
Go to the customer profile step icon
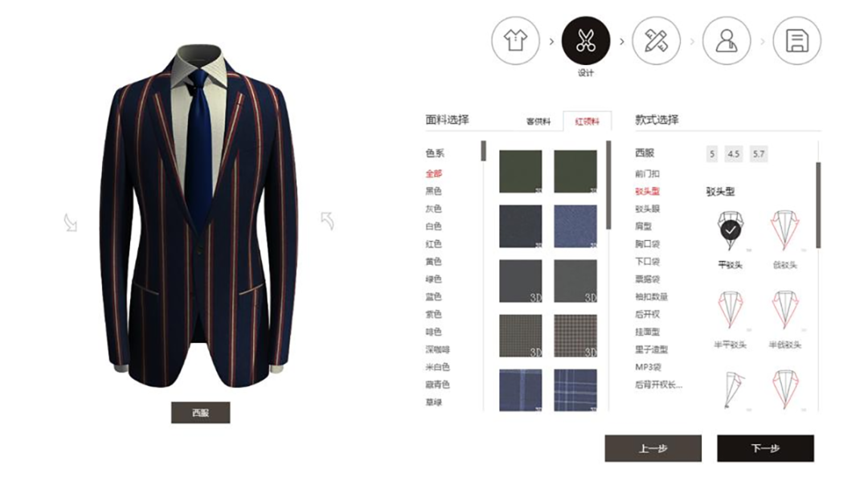[727, 40]
